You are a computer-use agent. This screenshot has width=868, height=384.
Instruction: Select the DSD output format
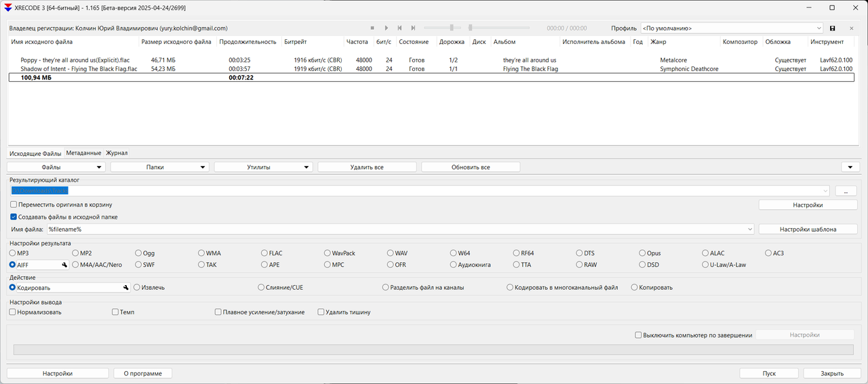642,265
